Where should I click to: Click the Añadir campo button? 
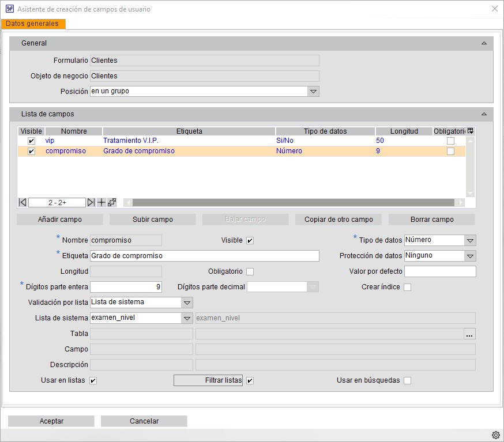coord(60,220)
